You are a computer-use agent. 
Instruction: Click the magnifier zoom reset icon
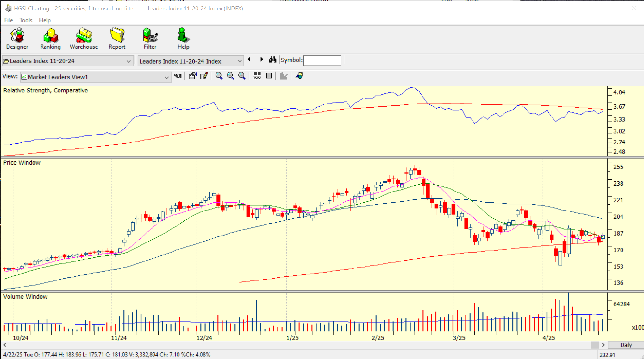[x=219, y=76]
